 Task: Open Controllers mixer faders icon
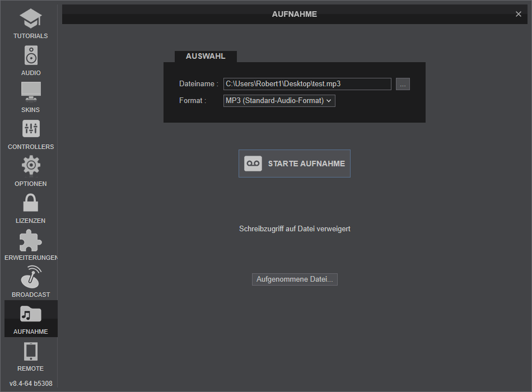click(x=31, y=129)
